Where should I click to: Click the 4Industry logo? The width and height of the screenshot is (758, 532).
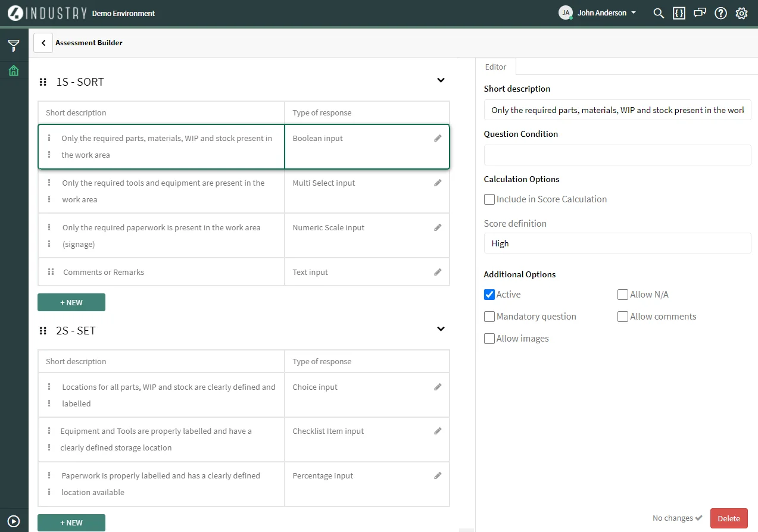click(48, 13)
